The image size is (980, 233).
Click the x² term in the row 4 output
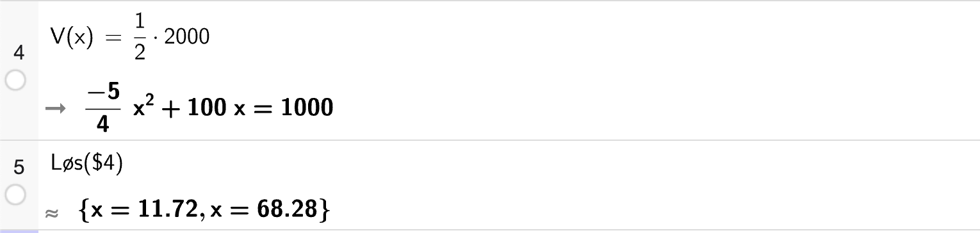tap(143, 107)
